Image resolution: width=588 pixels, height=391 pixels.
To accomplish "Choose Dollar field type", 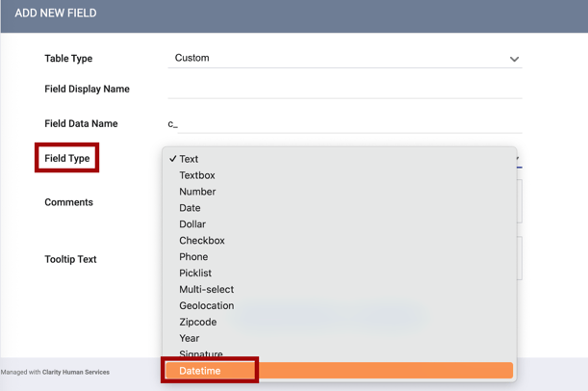I will coord(192,224).
